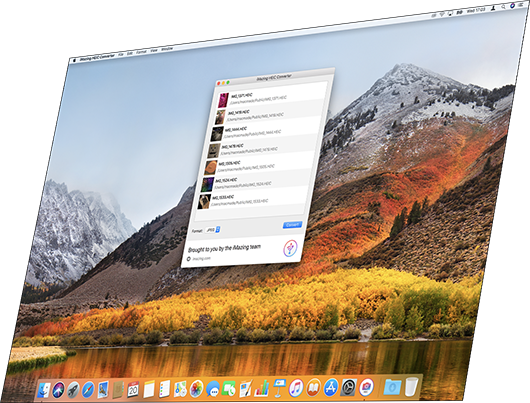Open System Preferences from the Dock

(x=348, y=386)
